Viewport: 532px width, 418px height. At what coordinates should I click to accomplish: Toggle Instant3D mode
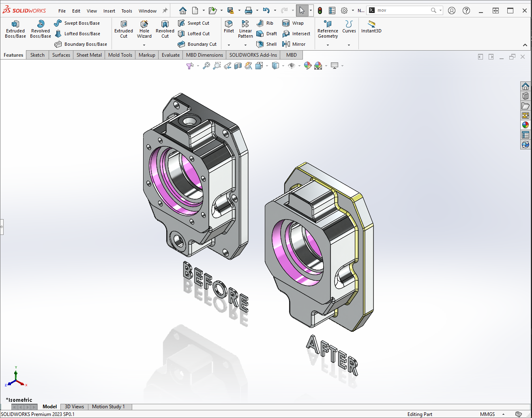[x=371, y=27]
